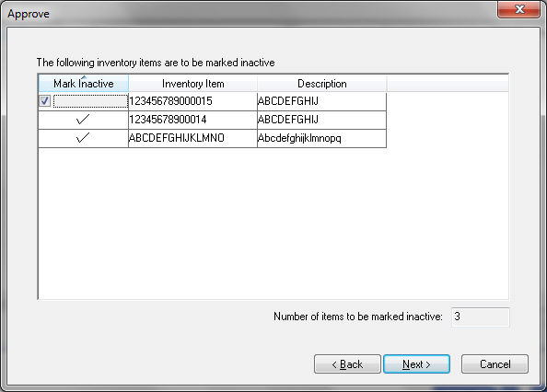Select the description Abcdefghijklmnopq cell
Viewport: 547px width, 392px height.
pyautogui.click(x=321, y=138)
